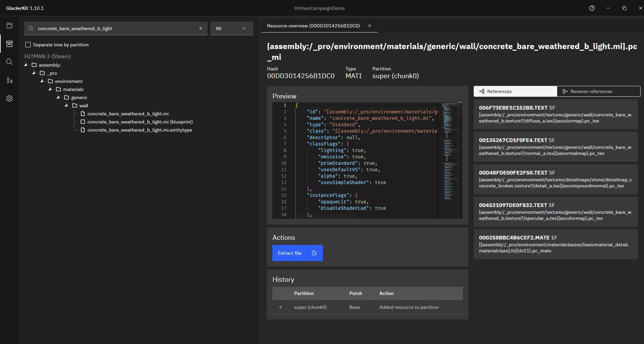Click the Added resource to partition cell
The width and height of the screenshot is (644, 344).
click(x=409, y=307)
